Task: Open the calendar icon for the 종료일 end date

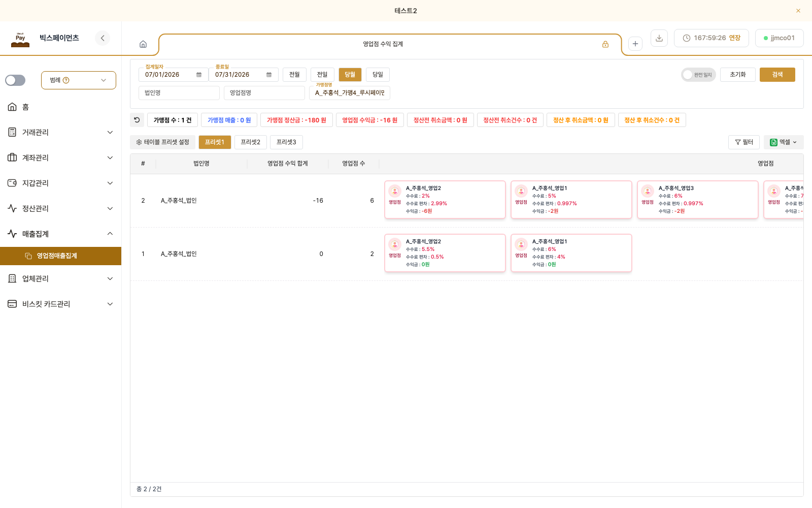Action: (x=269, y=75)
